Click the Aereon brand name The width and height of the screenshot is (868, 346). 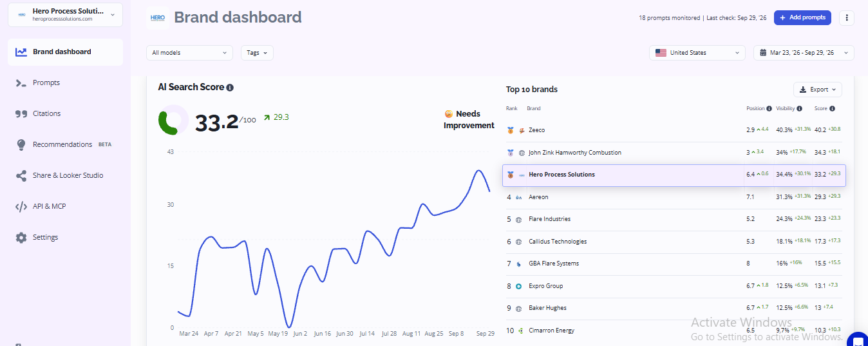tap(538, 197)
